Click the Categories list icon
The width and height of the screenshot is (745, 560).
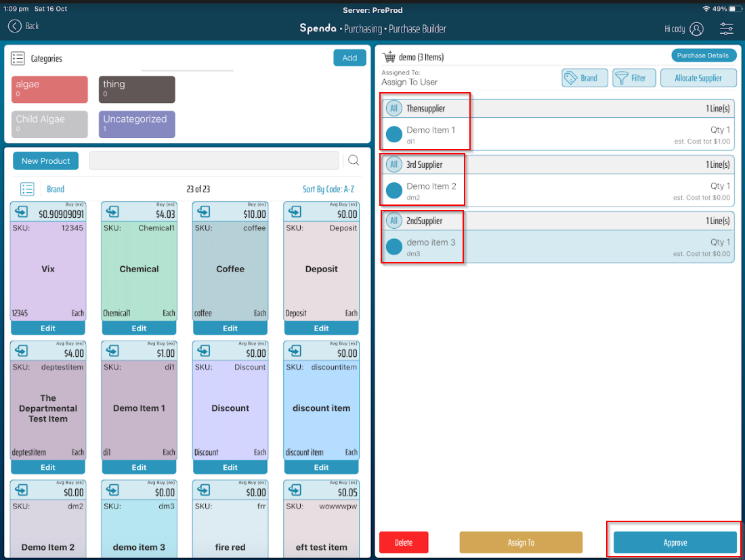18,58
